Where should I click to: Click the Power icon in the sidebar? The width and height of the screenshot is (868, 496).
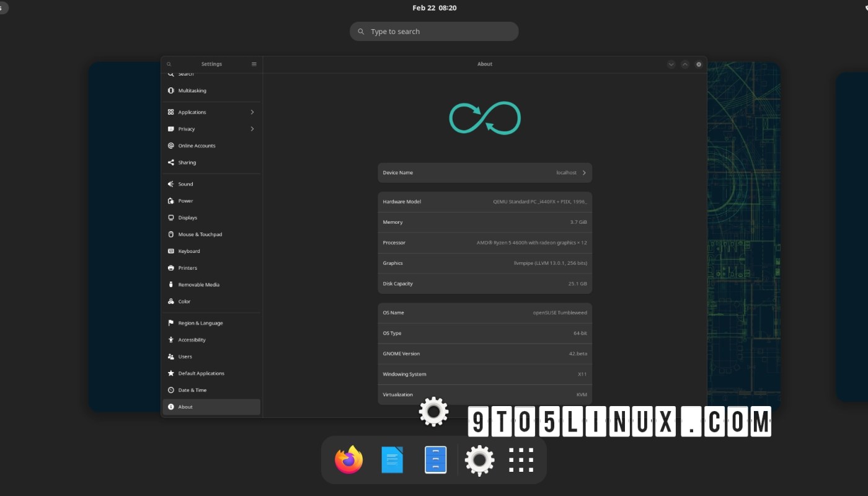[x=171, y=201]
